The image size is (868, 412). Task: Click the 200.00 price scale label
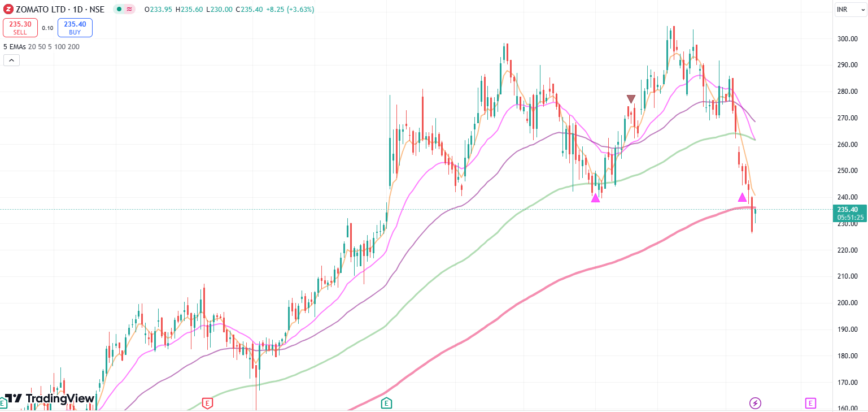848,303
